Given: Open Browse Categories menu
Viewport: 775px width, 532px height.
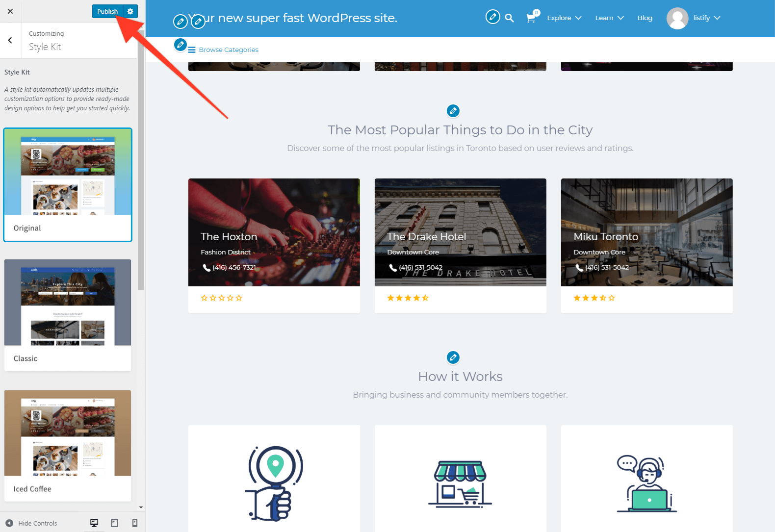Looking at the screenshot, I should click(x=229, y=50).
